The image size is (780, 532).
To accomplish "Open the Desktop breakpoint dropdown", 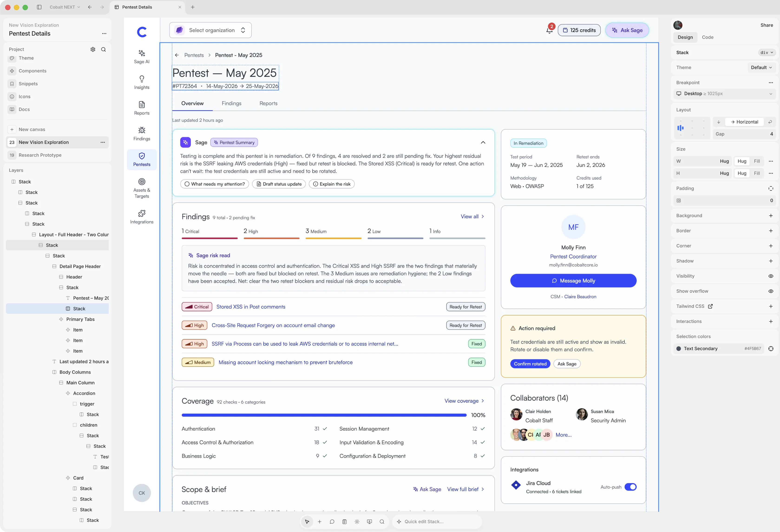I will point(724,94).
